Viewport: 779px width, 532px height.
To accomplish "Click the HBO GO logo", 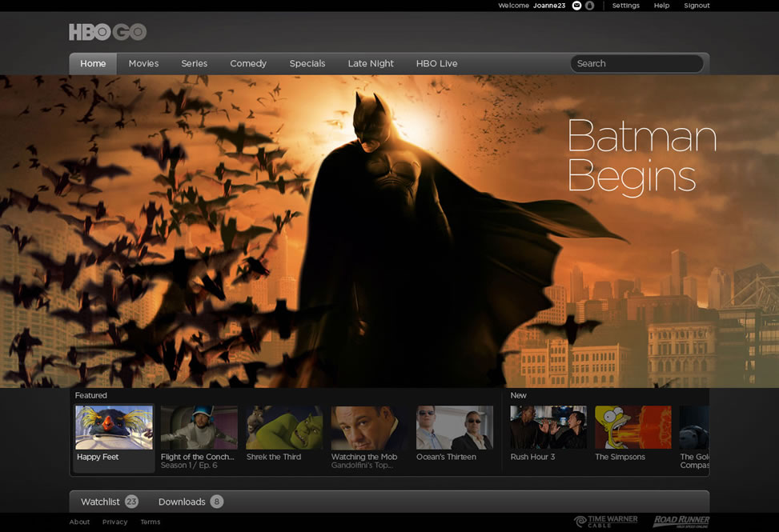I will 107,33.
